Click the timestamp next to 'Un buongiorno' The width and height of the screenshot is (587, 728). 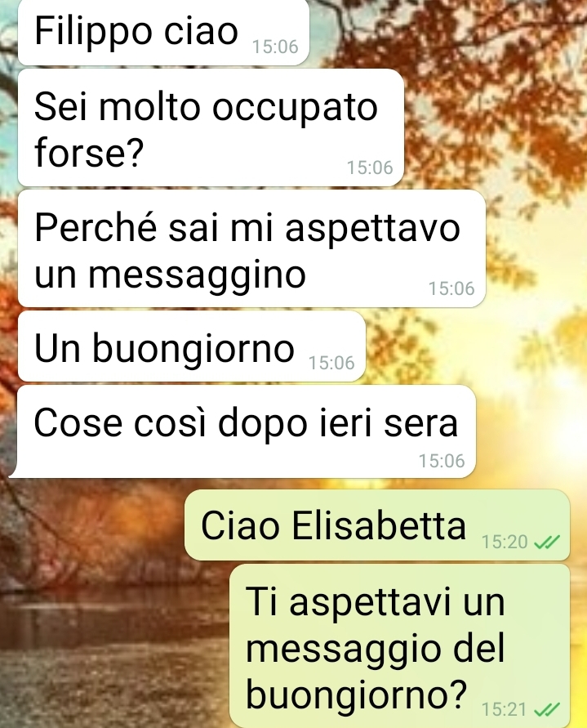[331, 363]
